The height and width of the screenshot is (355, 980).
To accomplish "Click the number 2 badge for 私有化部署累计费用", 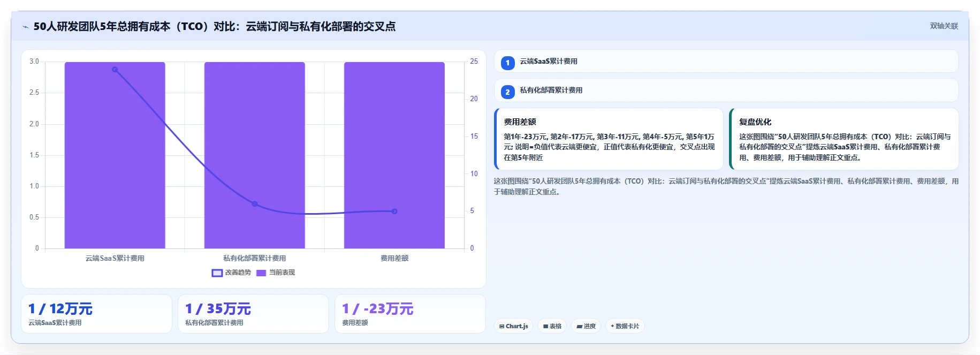I will (x=507, y=92).
